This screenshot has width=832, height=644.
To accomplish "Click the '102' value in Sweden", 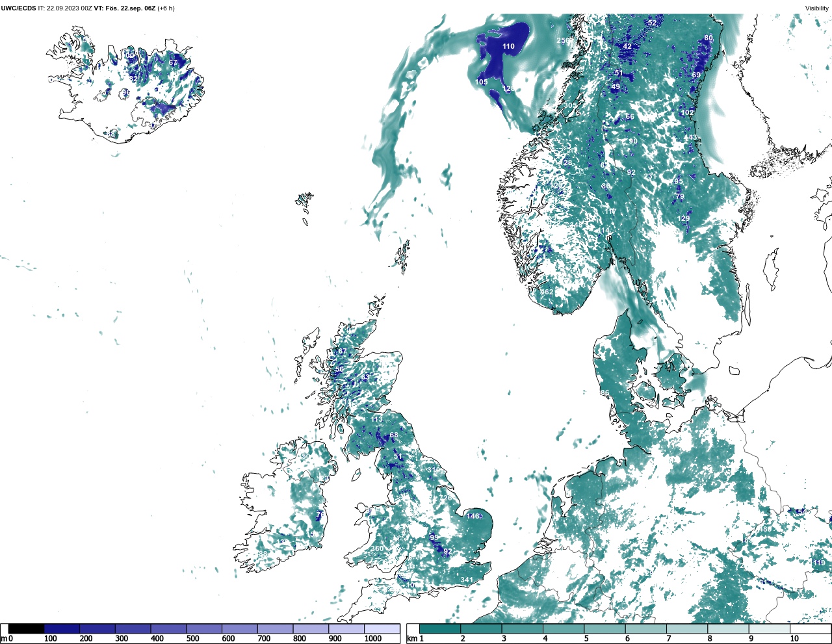I will coord(687,112).
